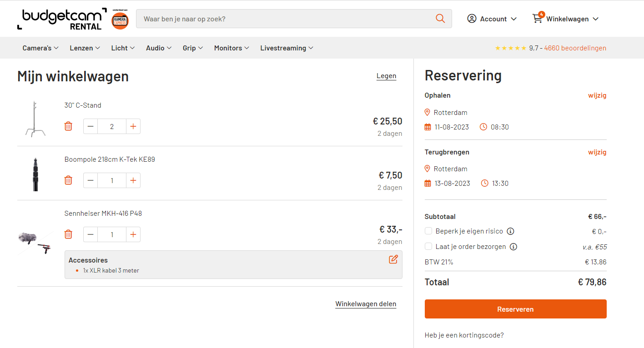Open the Livestreaming menu

click(x=287, y=48)
